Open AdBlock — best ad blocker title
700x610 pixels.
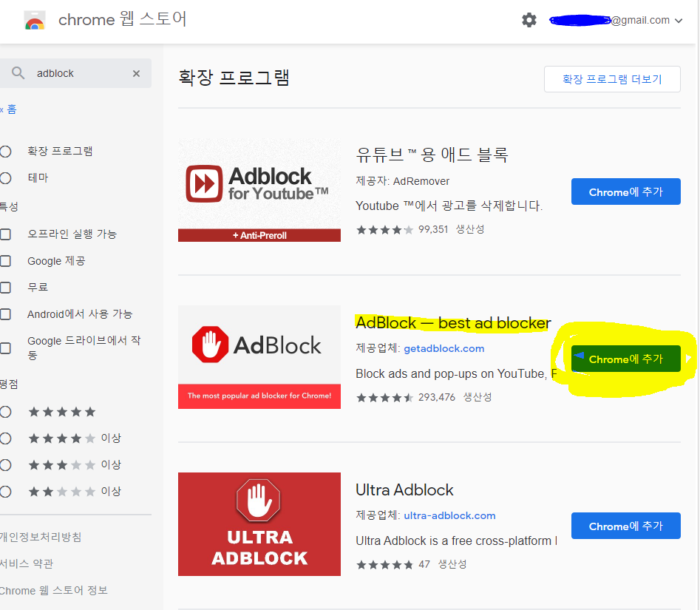[453, 323]
